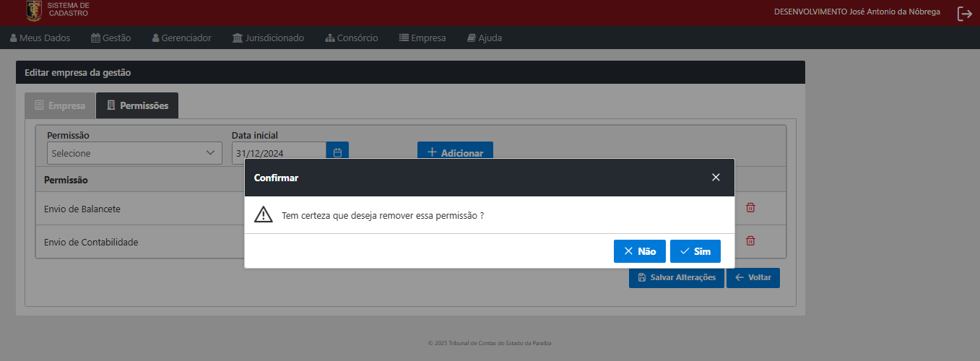Click the Envio de Contabilidade row text
Image resolution: width=980 pixels, height=361 pixels.
click(x=91, y=242)
